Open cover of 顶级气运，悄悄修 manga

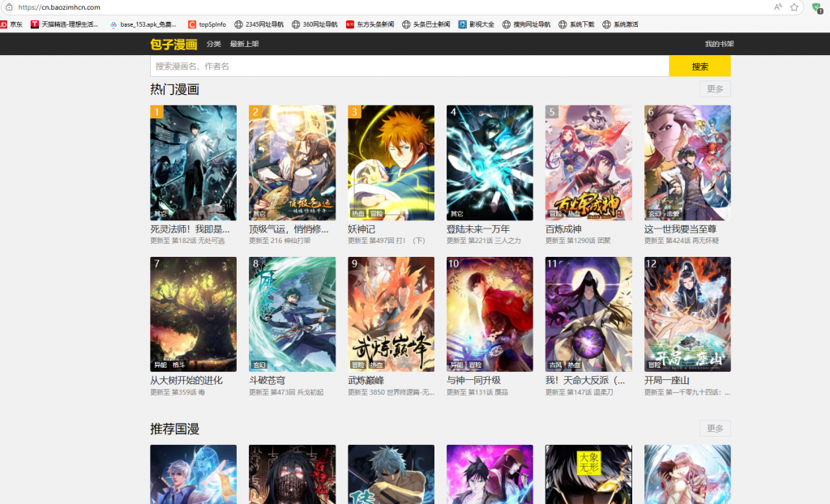tap(292, 163)
